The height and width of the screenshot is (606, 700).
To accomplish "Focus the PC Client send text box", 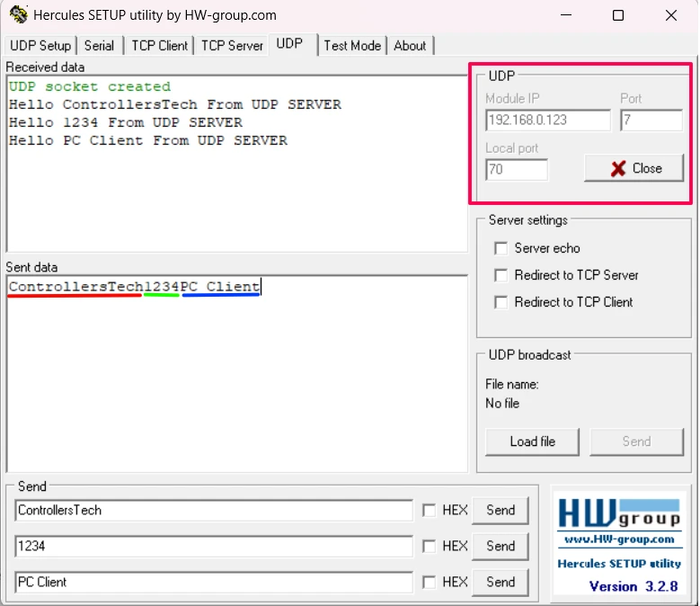I will point(214,583).
